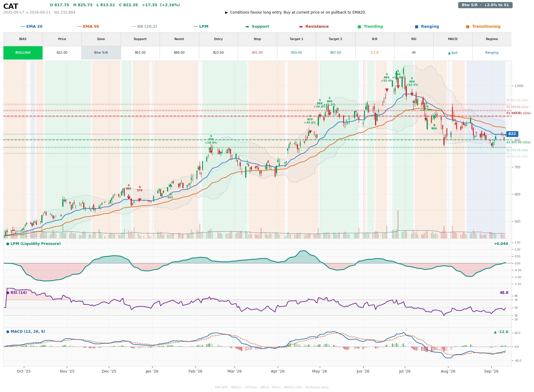The height and width of the screenshot is (392, 534).
Task: Click the LPM panel teal dot icon
Action: [x=8, y=244]
